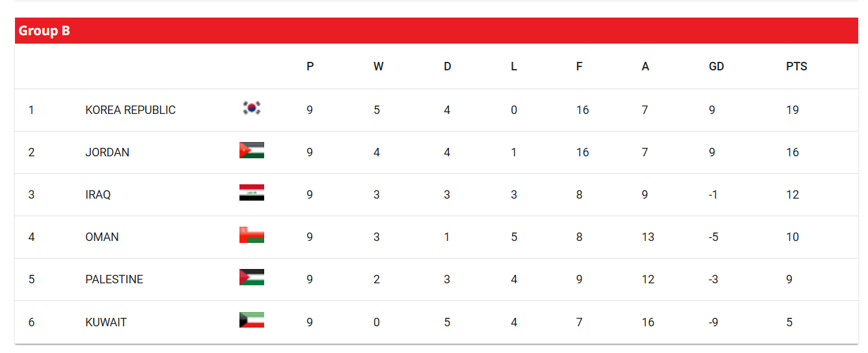Screen dimensions: 868x353
Task: Select the PALESTINE team name
Action: click(x=115, y=279)
